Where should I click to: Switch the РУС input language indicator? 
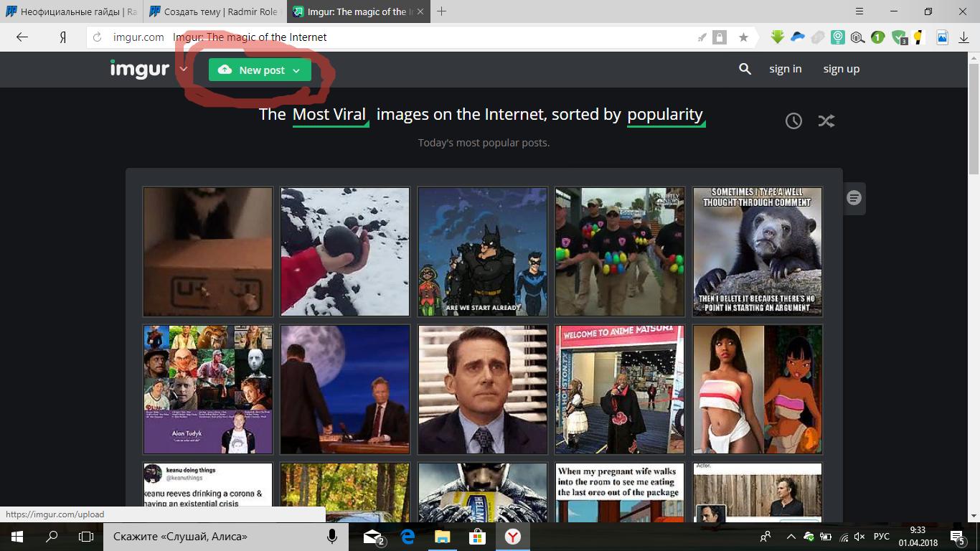[882, 537]
